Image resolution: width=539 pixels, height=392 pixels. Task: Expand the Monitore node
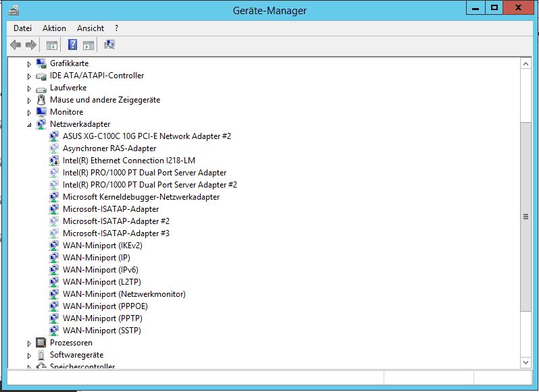29,113
